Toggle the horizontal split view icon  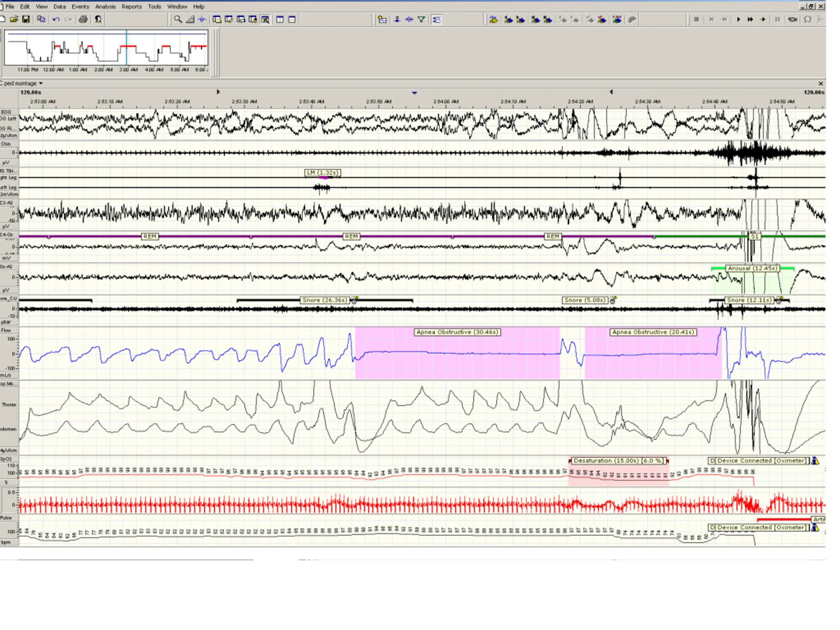pyautogui.click(x=292, y=19)
